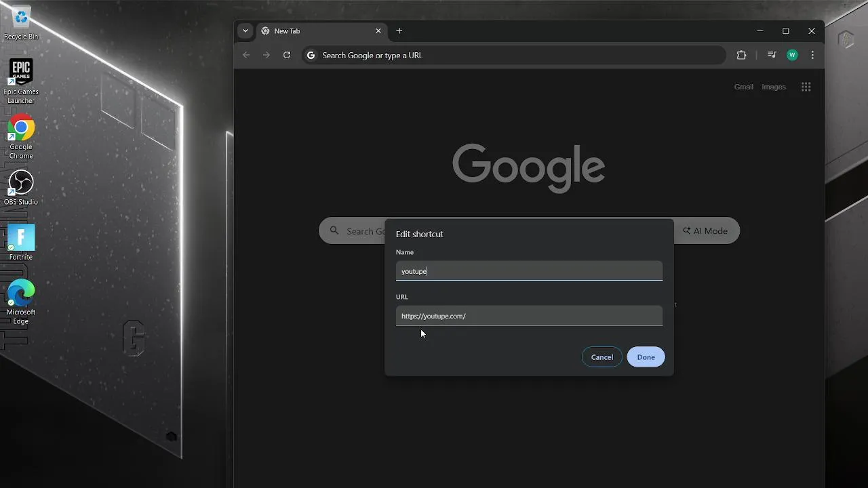Click the Edit shortcut dialog title
Screen dimensions: 868x488
[x=420, y=234]
